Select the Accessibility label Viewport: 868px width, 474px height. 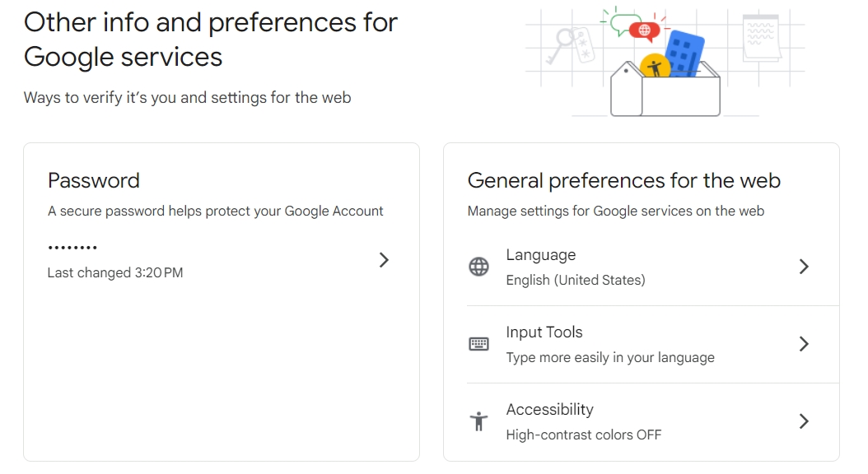coord(549,410)
